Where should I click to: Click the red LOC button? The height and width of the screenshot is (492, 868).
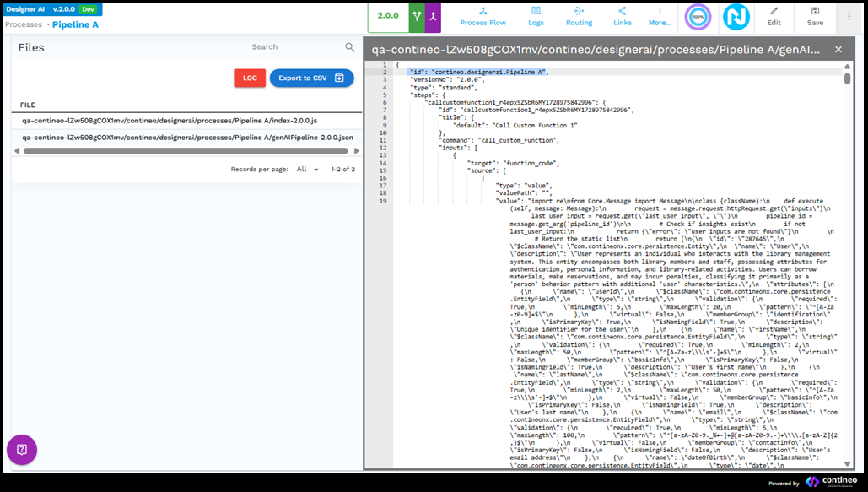point(250,78)
